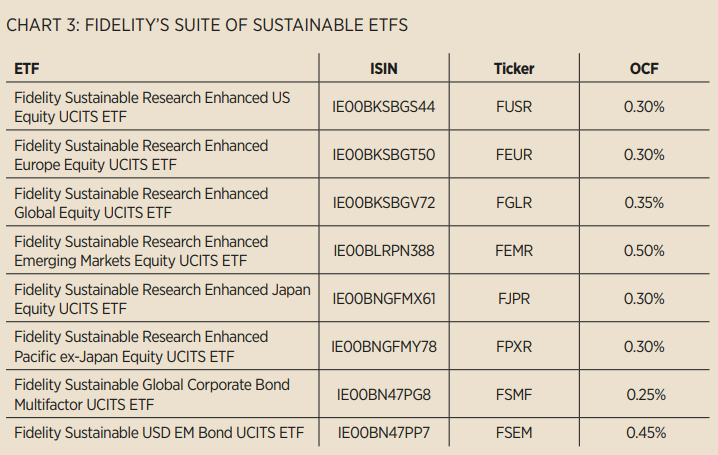Click the ETF column header
Image resolution: width=718 pixels, height=455 pixels.
27,69
